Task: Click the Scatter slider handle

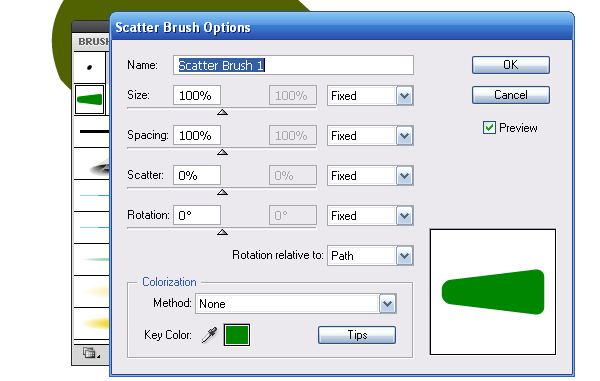Action: pos(222,192)
